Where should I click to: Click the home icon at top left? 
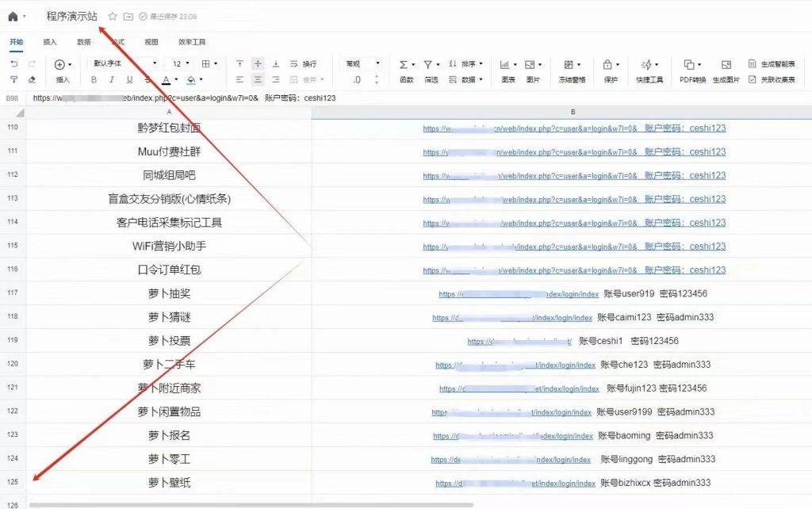coord(13,17)
